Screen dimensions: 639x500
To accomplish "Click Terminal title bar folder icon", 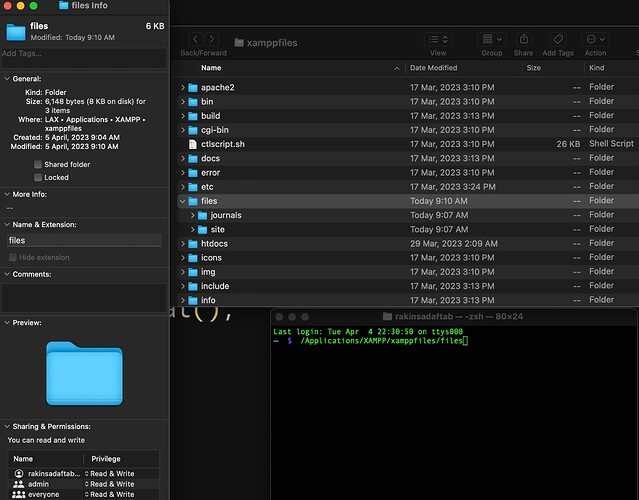I will [x=388, y=316].
